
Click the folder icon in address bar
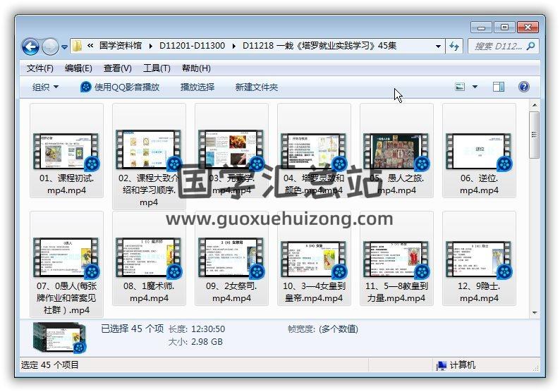(x=78, y=46)
